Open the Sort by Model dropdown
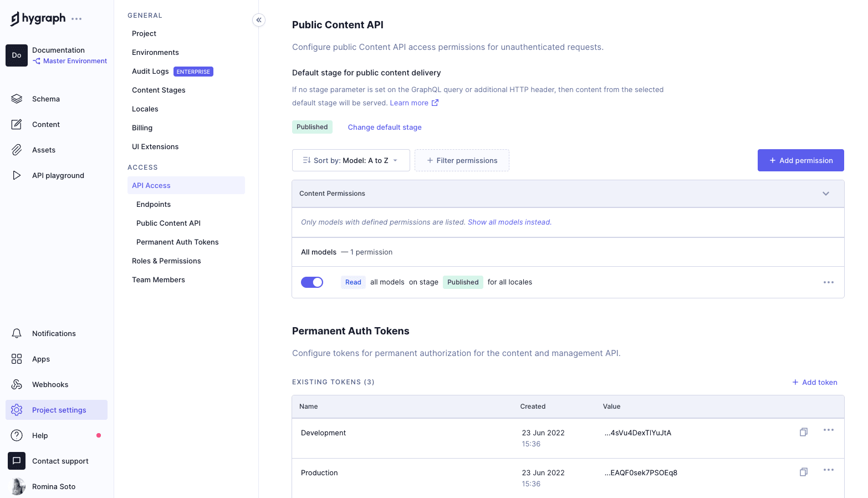This screenshot has width=868, height=498. (351, 160)
